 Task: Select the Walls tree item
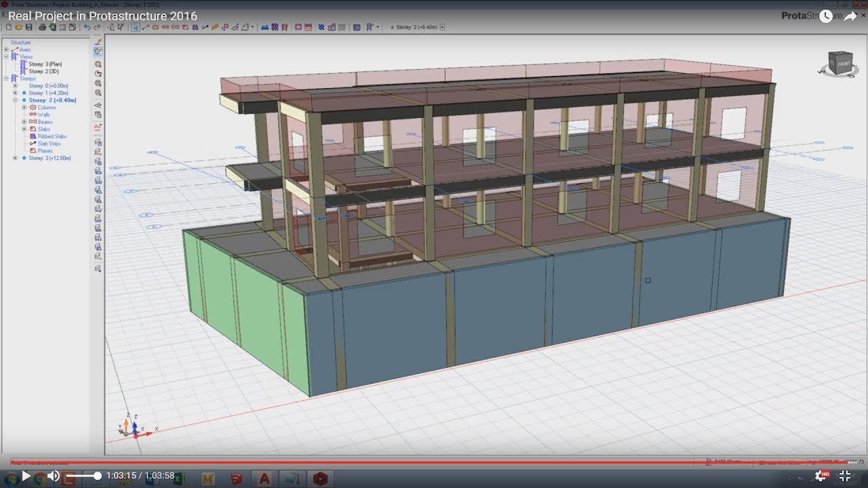(x=44, y=115)
